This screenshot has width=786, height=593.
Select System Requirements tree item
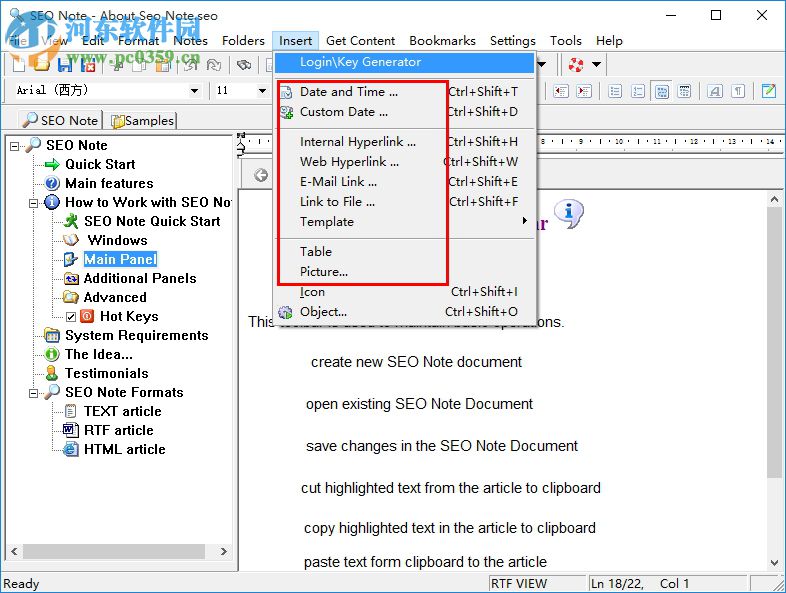[x=136, y=336]
